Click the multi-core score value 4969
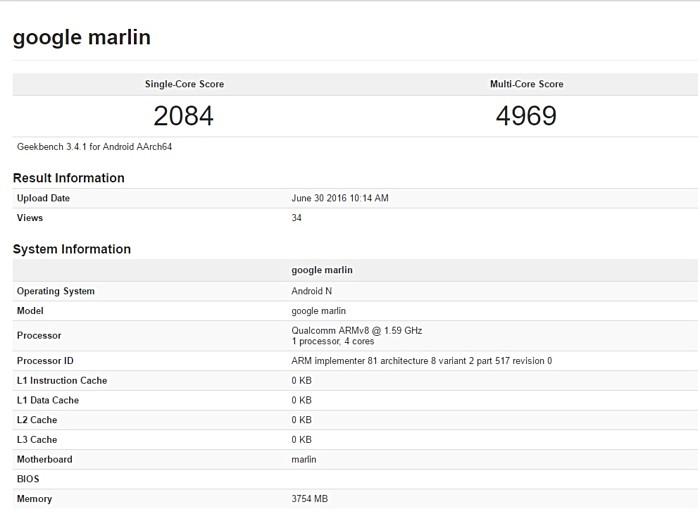 526,116
